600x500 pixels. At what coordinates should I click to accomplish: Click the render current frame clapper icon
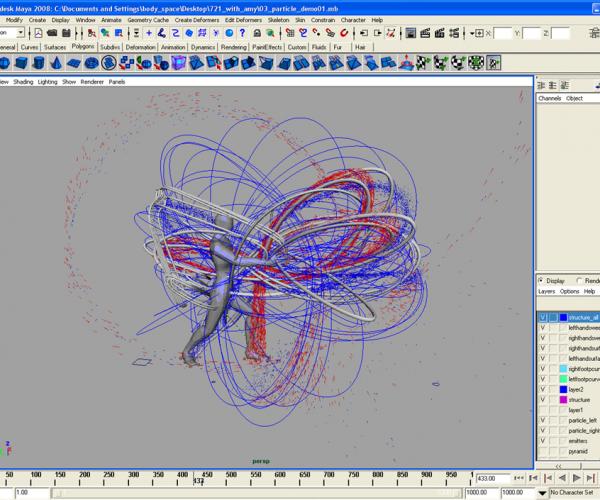pos(425,33)
